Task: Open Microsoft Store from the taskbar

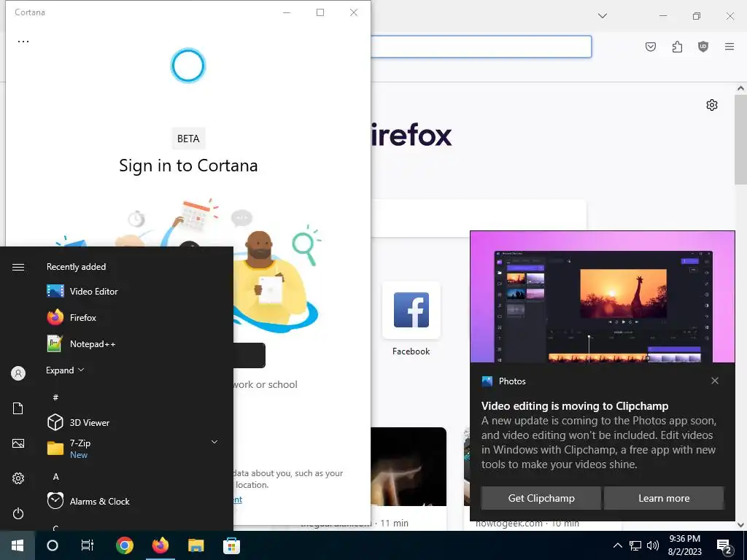Action: pos(231,545)
